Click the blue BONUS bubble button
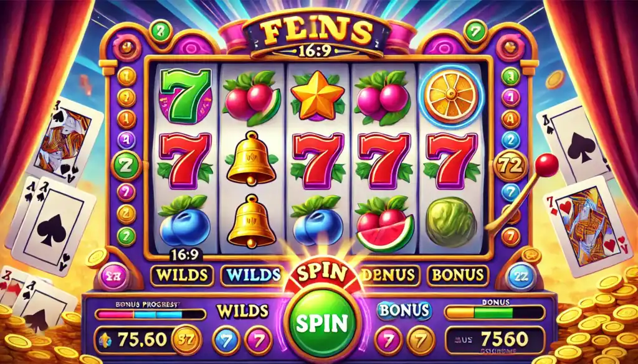 [x=404, y=310]
